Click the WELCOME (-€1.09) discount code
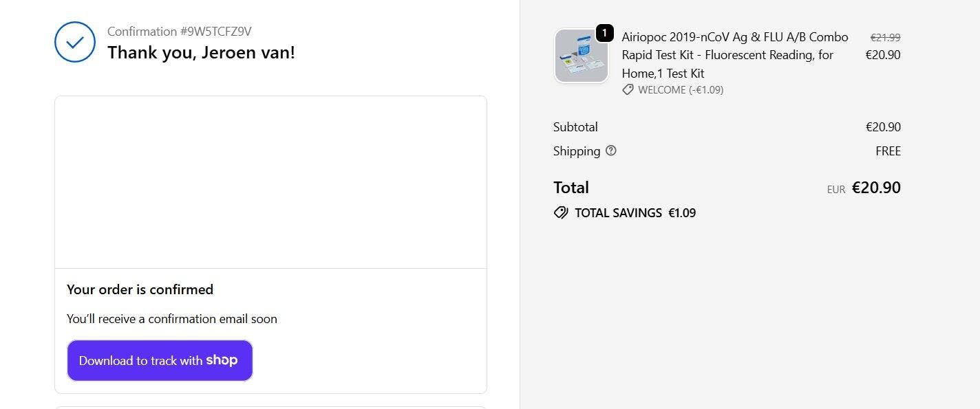The height and width of the screenshot is (409, 980). [680, 90]
